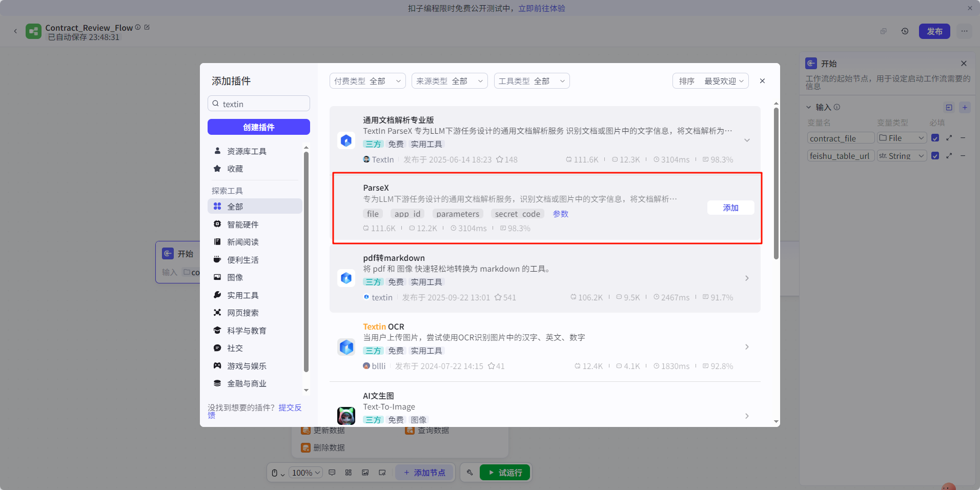Click the comment bubble icon in bottom toolbar
Image resolution: width=980 pixels, height=490 pixels.
[x=332, y=472]
